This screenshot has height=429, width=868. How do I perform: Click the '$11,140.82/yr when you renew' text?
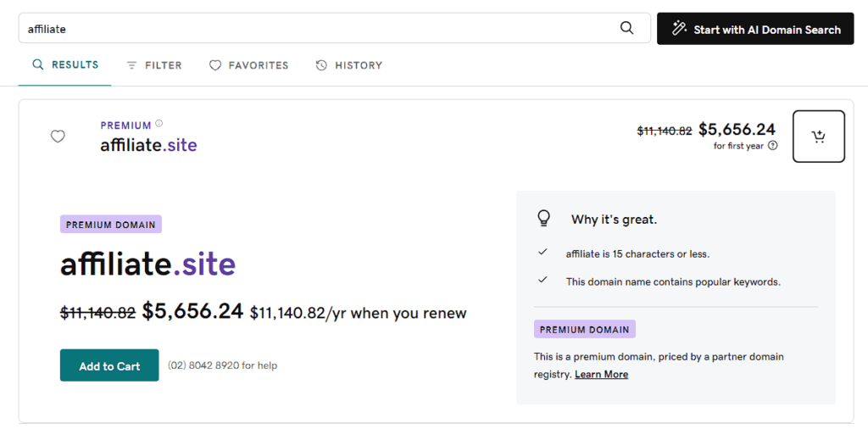[359, 314]
